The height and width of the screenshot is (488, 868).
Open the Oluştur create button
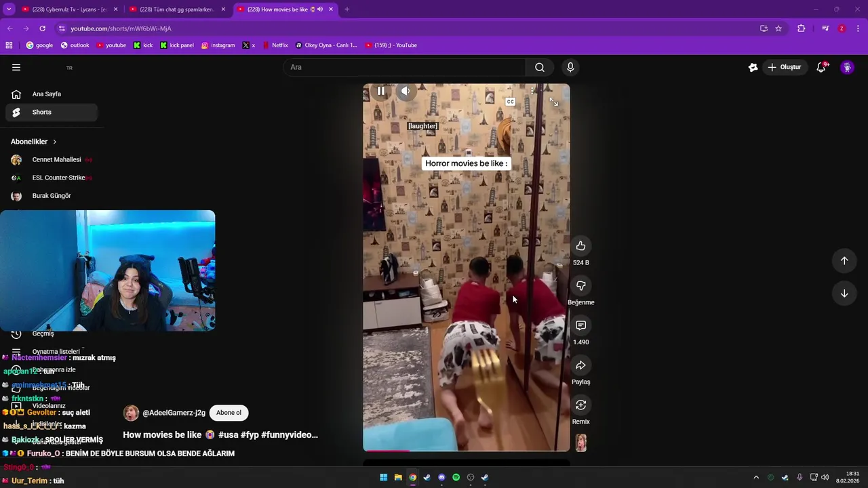click(785, 67)
